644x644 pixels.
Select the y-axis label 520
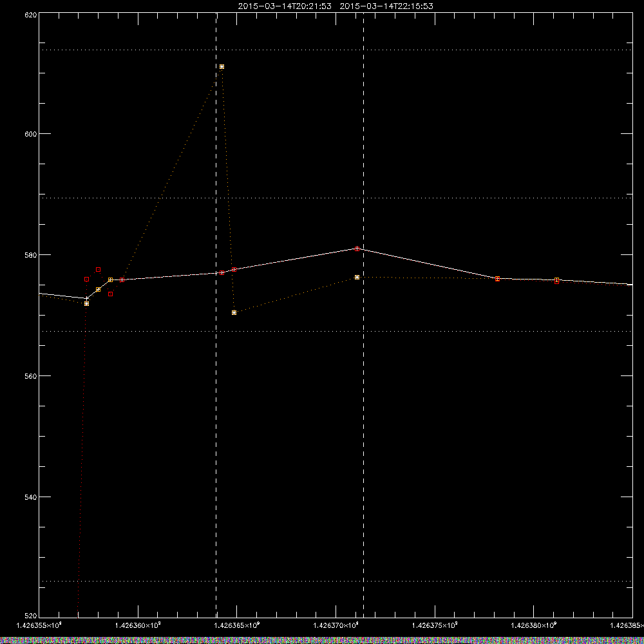tap(31, 616)
